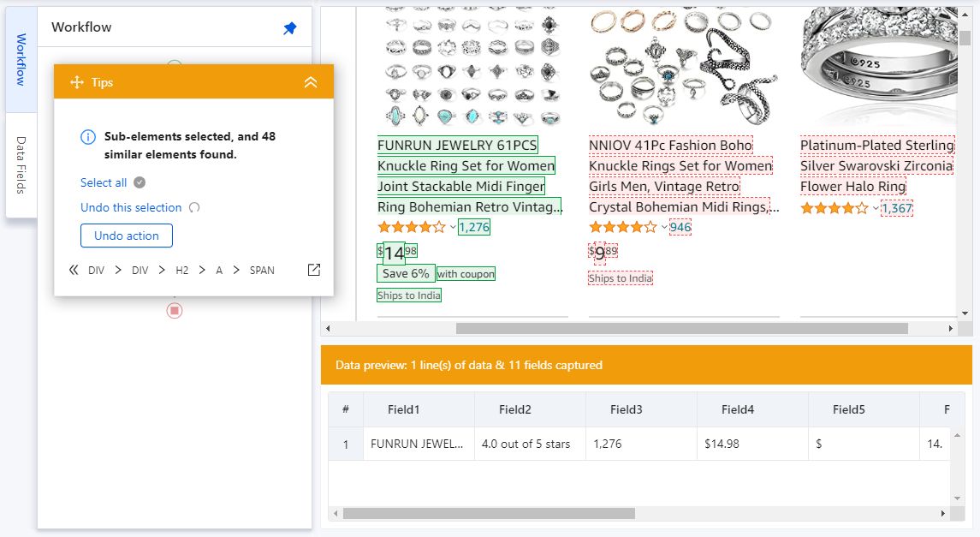
Task: Click the star rating for NNIOV rings
Action: pyautogui.click(x=623, y=227)
